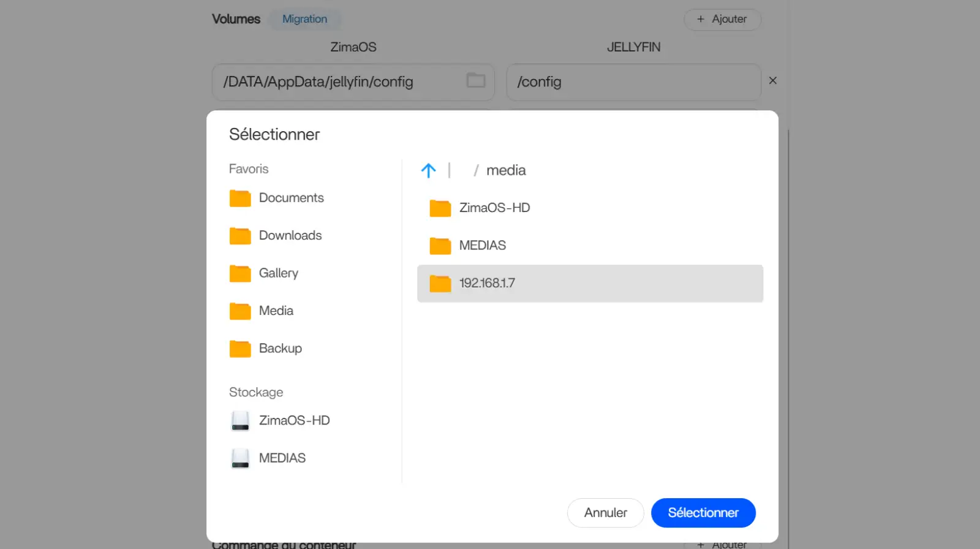Click the Ajouter button next to Volumes
The height and width of the screenshot is (549, 980).
tap(722, 19)
